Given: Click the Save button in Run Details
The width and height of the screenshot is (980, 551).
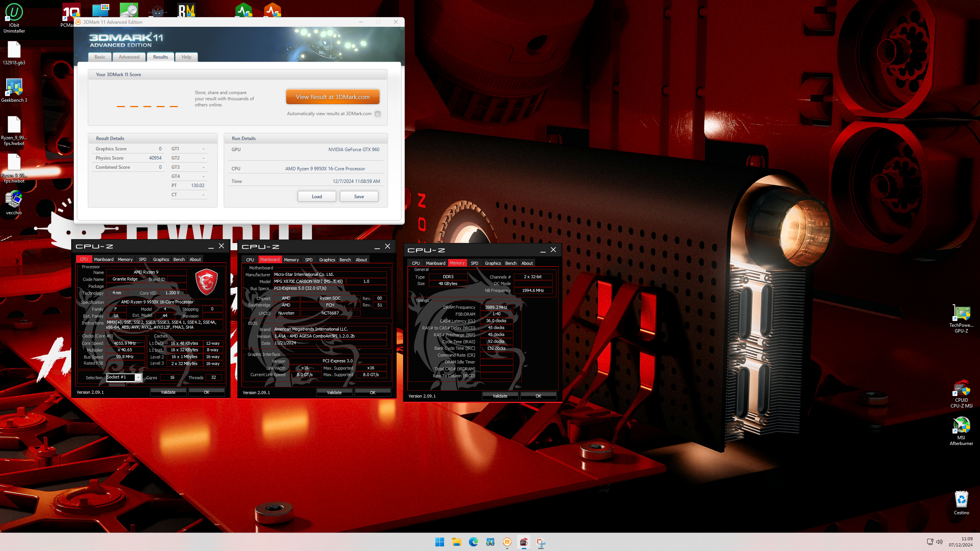Looking at the screenshot, I should (359, 196).
